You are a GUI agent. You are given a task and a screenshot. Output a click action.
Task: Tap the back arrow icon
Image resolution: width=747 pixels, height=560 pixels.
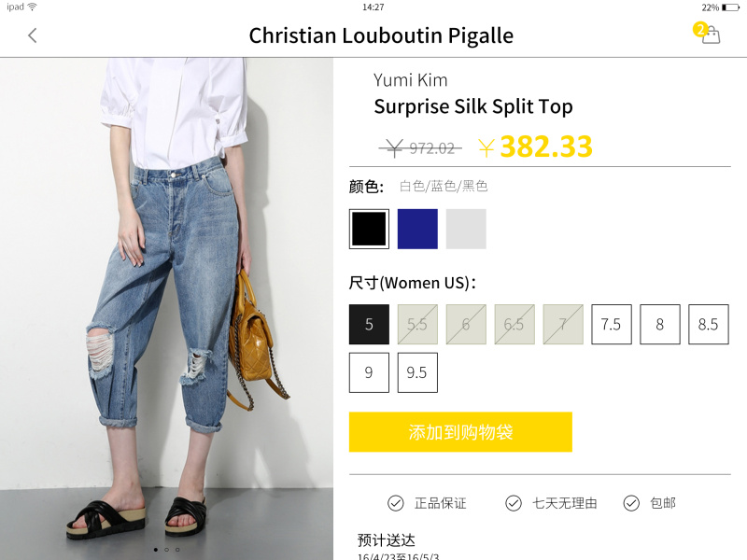[33, 35]
